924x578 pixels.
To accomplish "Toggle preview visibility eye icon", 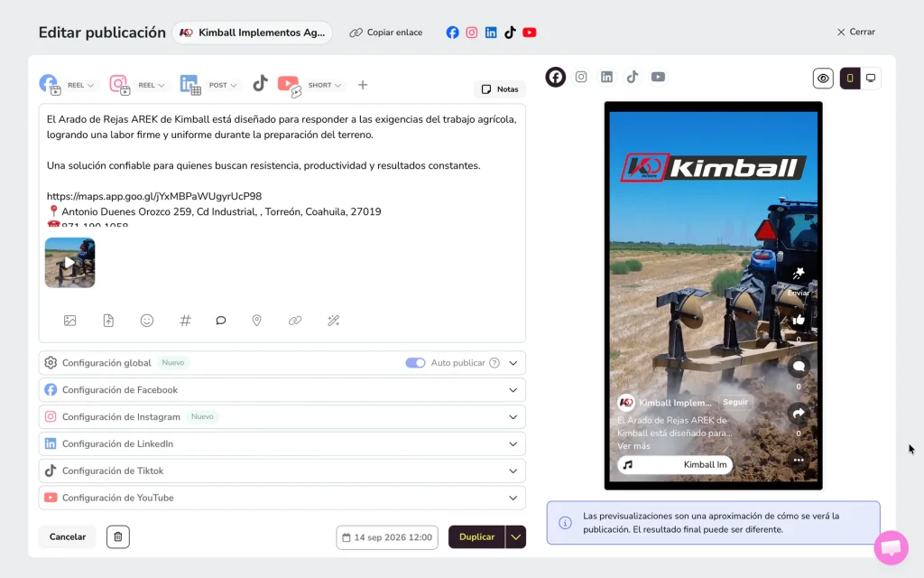I will pos(823,78).
